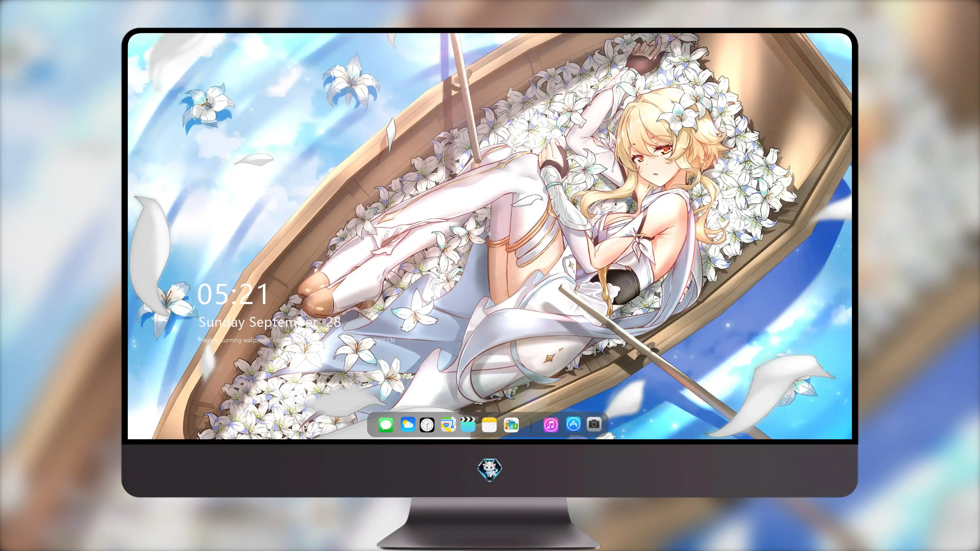Click the 05:21 clock display
The image size is (980, 551).
(x=233, y=294)
